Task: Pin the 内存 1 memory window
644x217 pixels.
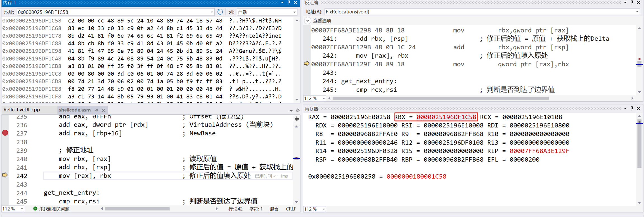Action: pos(289,3)
